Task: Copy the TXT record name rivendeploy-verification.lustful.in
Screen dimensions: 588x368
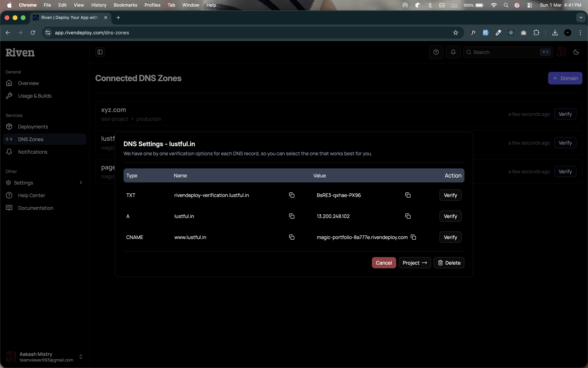Action: [292, 195]
